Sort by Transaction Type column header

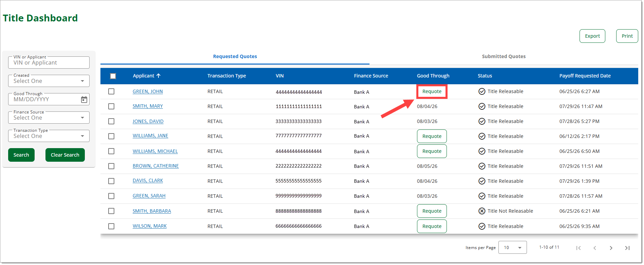click(x=227, y=76)
